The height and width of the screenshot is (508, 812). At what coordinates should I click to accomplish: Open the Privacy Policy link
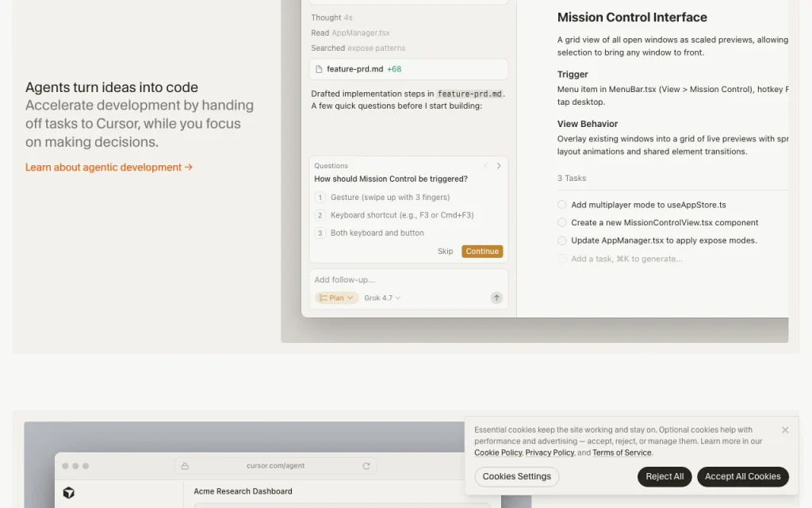pos(550,452)
